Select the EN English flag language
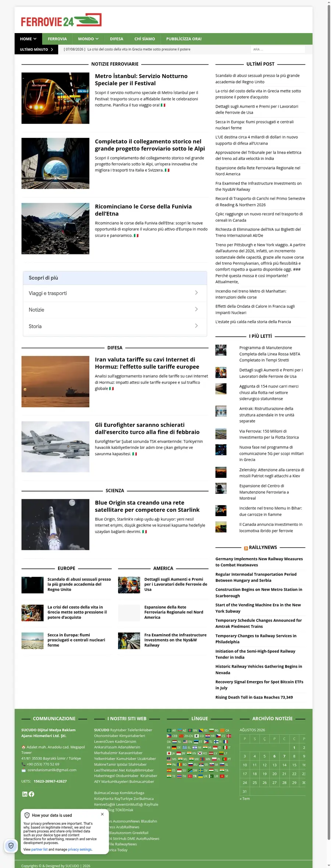331x868 pixels. pos(188,742)
